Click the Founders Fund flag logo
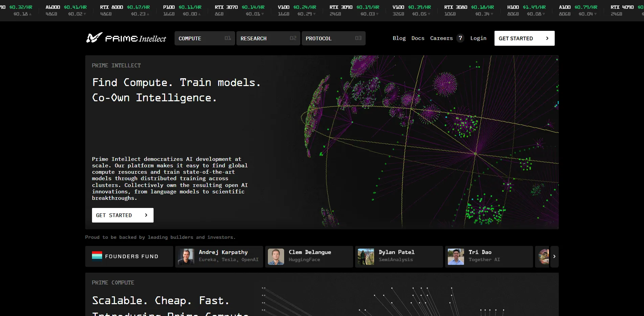The height and width of the screenshot is (316, 644). pyautogui.click(x=97, y=256)
